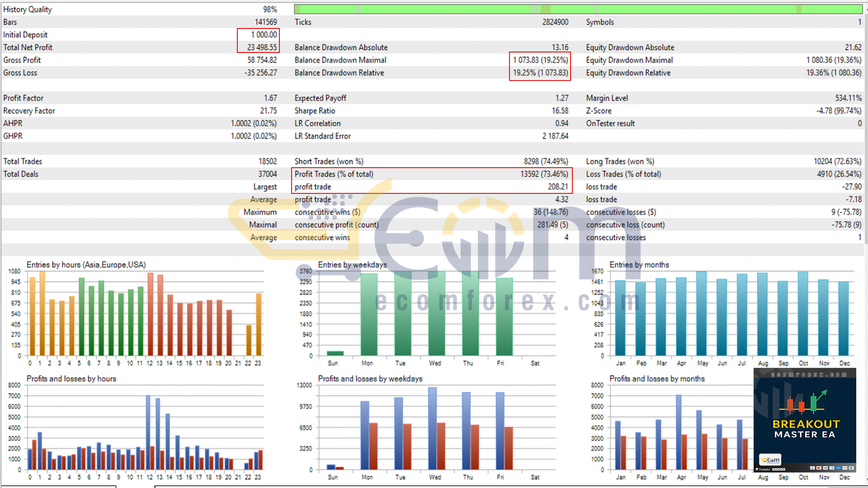The width and height of the screenshot is (868, 488).
Task: Open the Breakout Master EA thumbnail image
Action: [x=805, y=420]
